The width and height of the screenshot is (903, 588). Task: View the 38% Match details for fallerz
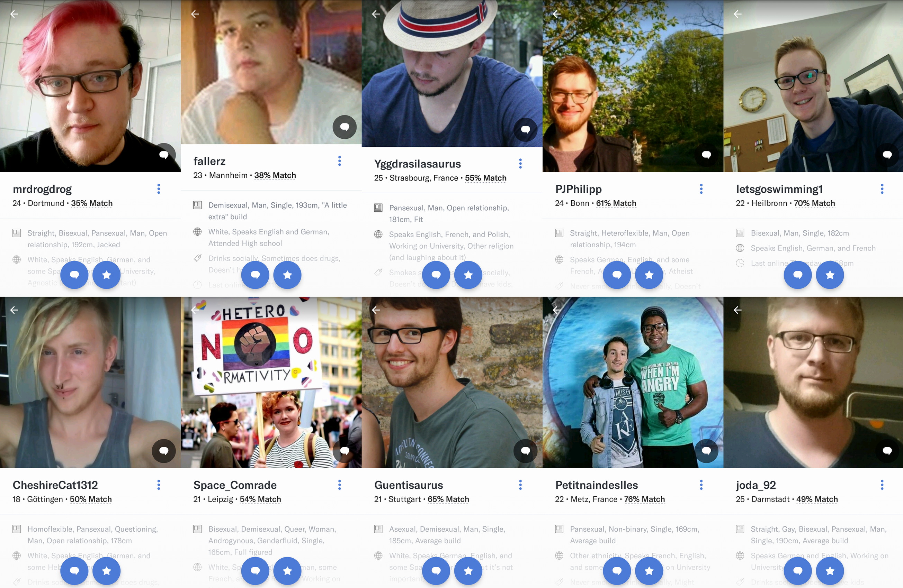pos(275,175)
